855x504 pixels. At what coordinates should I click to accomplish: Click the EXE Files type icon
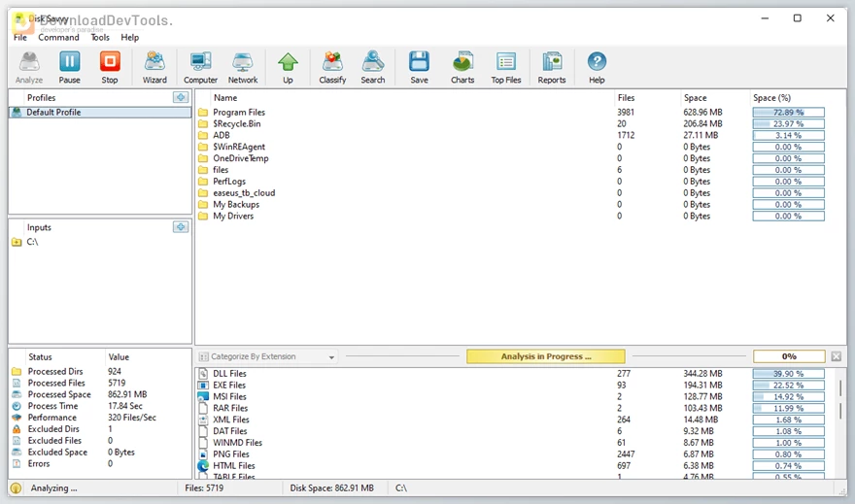[x=203, y=385]
